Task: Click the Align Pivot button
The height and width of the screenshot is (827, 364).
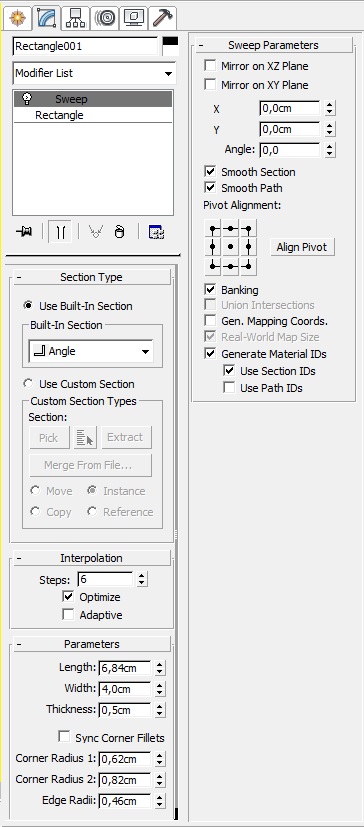Action: coord(302,247)
